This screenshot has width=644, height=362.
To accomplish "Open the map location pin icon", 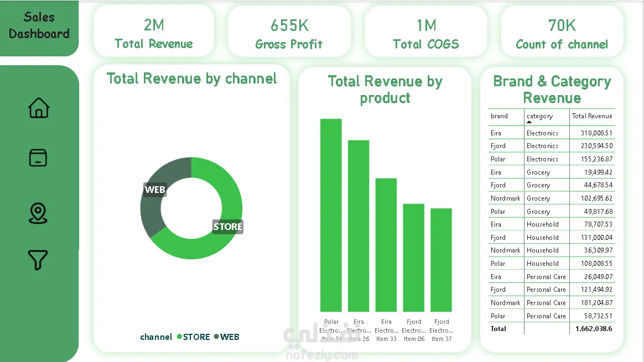I will pos(38,213).
